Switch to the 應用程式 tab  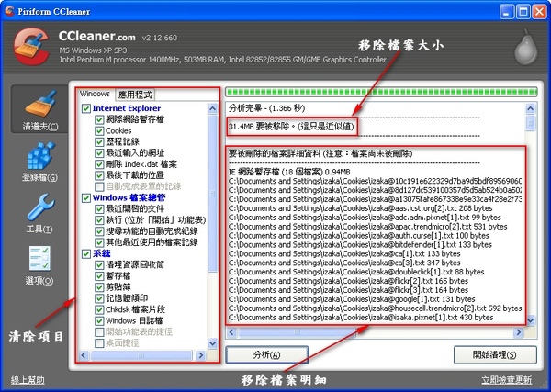135,95
